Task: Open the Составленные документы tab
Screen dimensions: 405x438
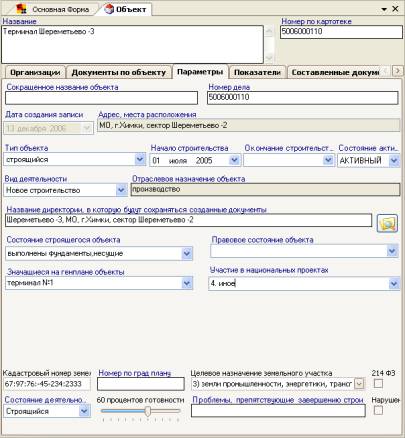Action: pyautogui.click(x=335, y=72)
